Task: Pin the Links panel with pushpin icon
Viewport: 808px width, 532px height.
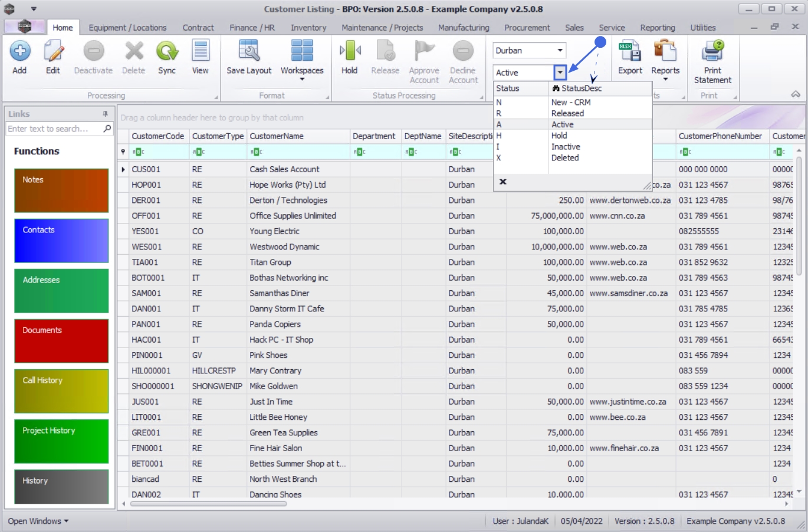Action: pos(106,114)
